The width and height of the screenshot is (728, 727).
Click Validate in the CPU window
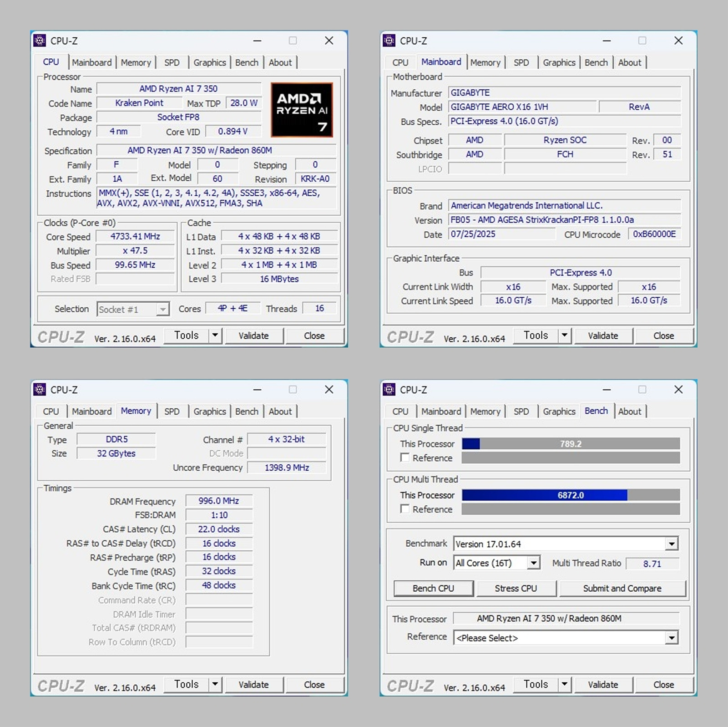pos(254,336)
